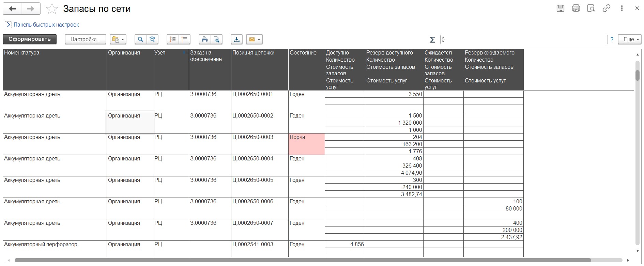Screen dimensions: 644x266
Task: Click the Сформировать button
Action: click(x=30, y=39)
